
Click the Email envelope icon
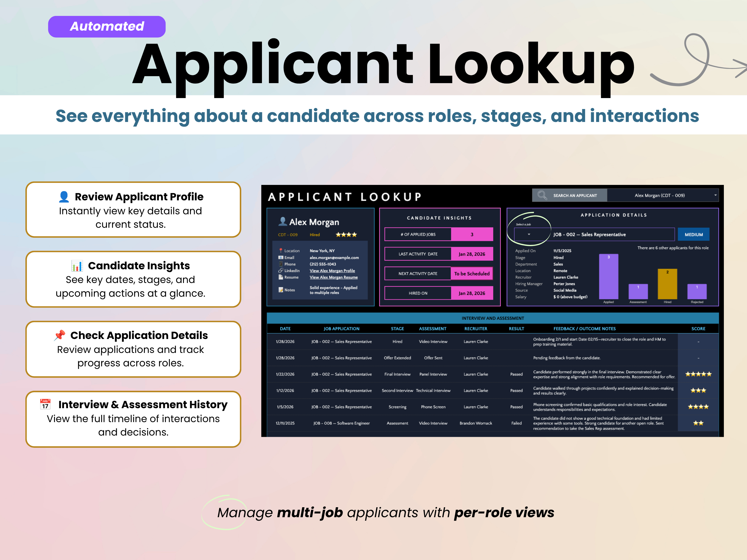(281, 257)
